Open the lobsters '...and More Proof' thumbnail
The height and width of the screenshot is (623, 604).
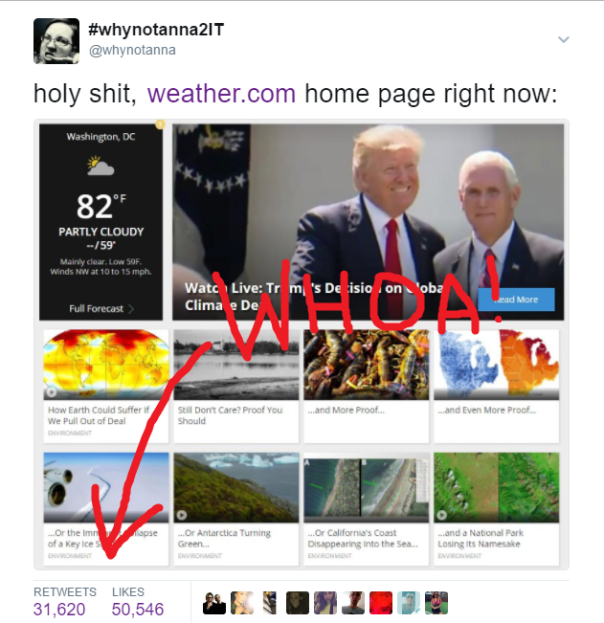[366, 365]
